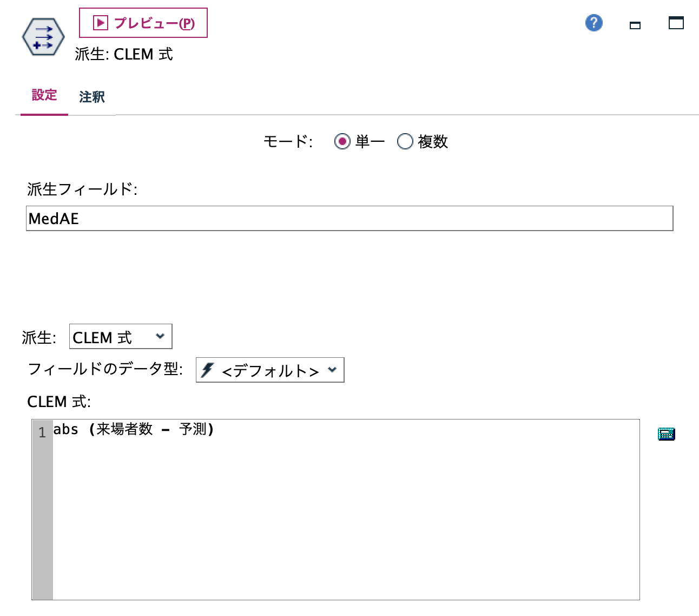Click the play icon inside the preview button
The image size is (699, 616).
(x=100, y=22)
